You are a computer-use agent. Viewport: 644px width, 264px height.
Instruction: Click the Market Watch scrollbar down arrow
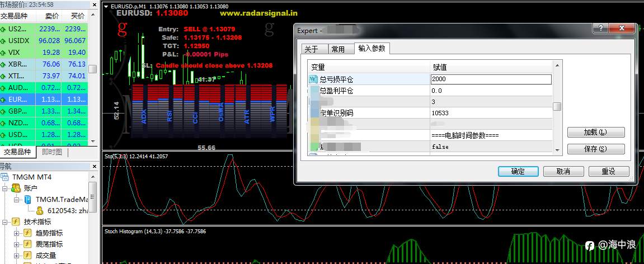pyautogui.click(x=93, y=142)
